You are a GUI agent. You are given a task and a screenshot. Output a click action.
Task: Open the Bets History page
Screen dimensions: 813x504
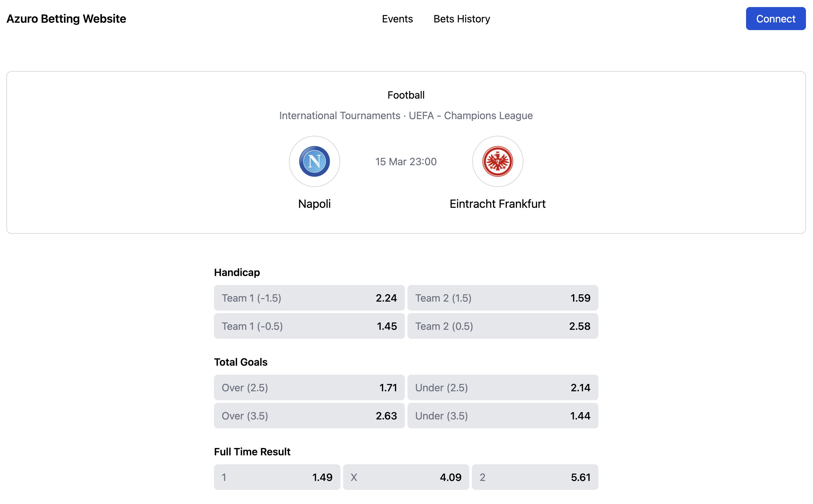click(462, 19)
